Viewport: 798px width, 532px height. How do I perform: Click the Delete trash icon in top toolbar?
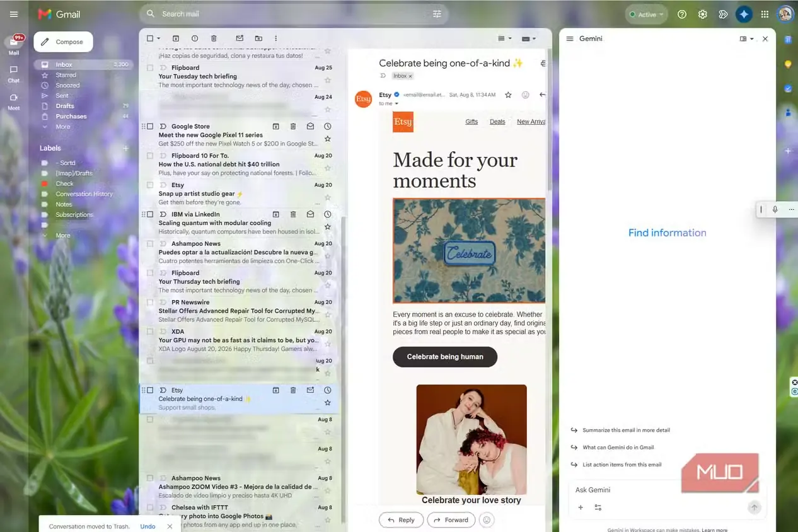click(214, 38)
